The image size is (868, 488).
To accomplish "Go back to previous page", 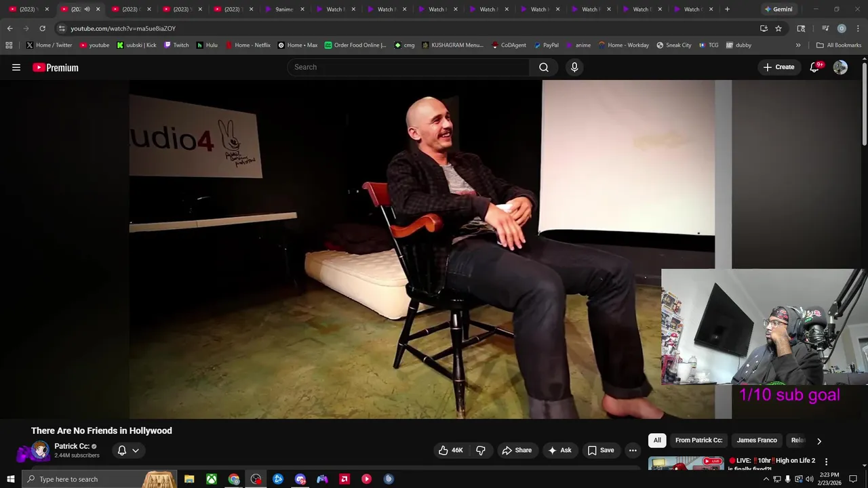I will [9, 28].
